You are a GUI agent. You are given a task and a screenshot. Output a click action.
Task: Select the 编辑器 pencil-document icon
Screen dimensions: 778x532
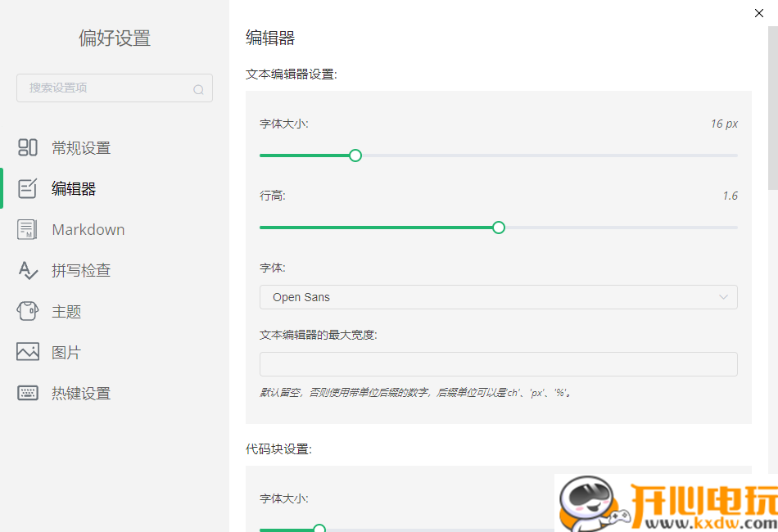pos(28,188)
